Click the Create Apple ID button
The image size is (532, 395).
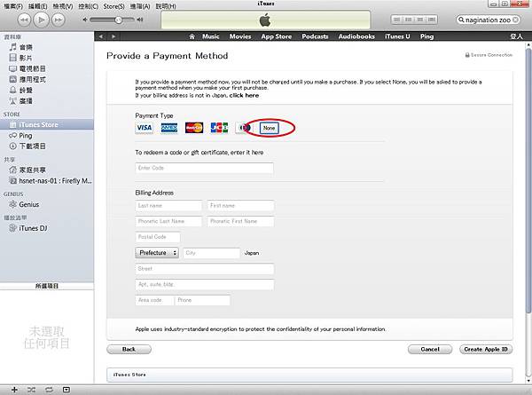tap(486, 349)
